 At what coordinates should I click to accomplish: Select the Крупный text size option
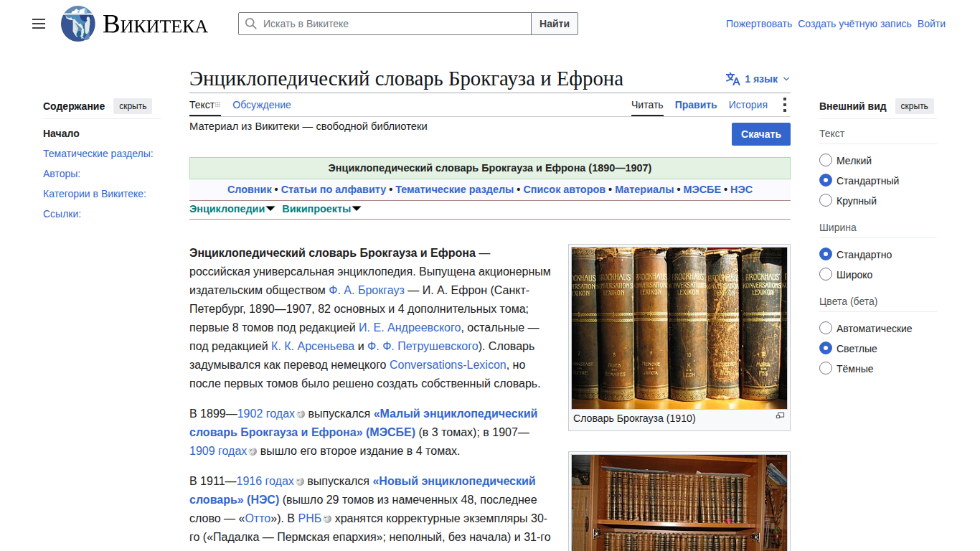tap(826, 201)
